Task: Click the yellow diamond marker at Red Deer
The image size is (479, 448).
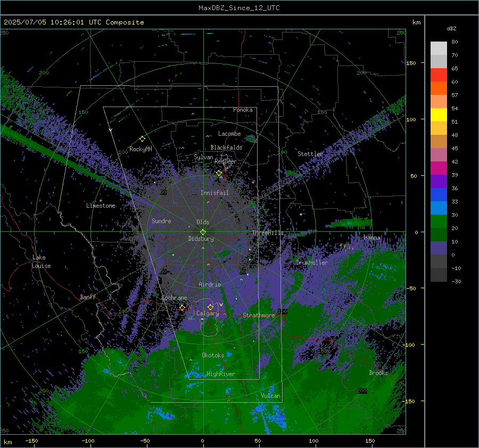Action: [219, 173]
